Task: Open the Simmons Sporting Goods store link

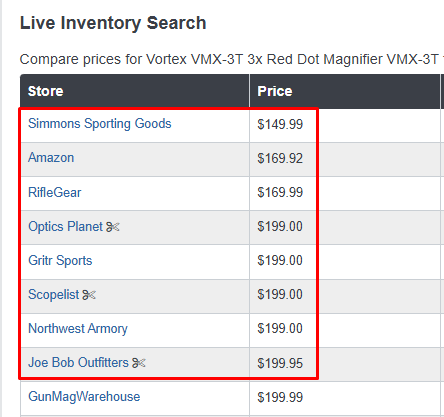Action: pos(99,124)
